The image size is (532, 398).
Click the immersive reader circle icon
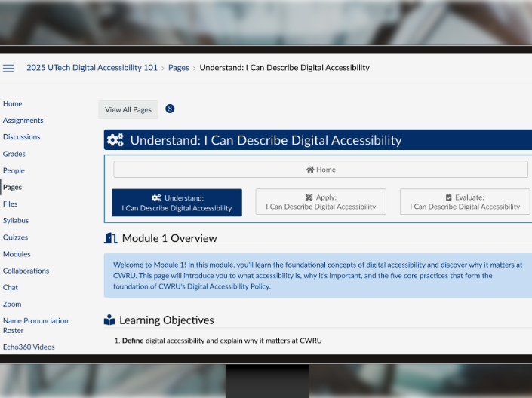point(170,109)
